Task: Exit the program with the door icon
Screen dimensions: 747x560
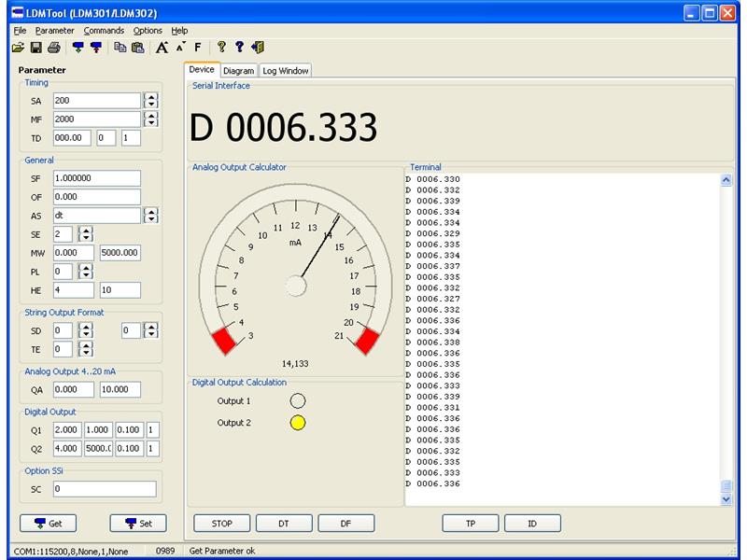Action: (x=258, y=47)
